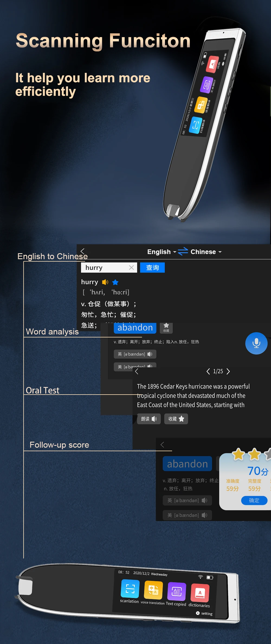The image size is (271, 644).
Task: Launch the purple Text copied icon
Action: pyautogui.click(x=177, y=591)
